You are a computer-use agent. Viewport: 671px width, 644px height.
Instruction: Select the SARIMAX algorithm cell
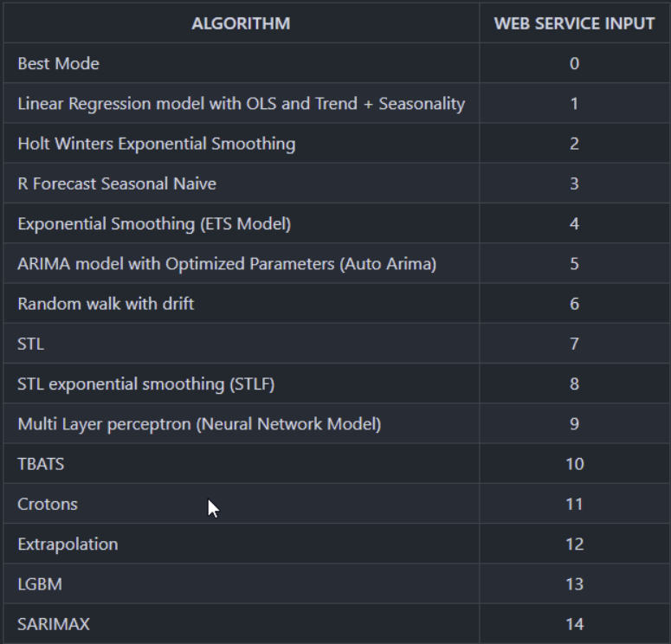click(241, 624)
